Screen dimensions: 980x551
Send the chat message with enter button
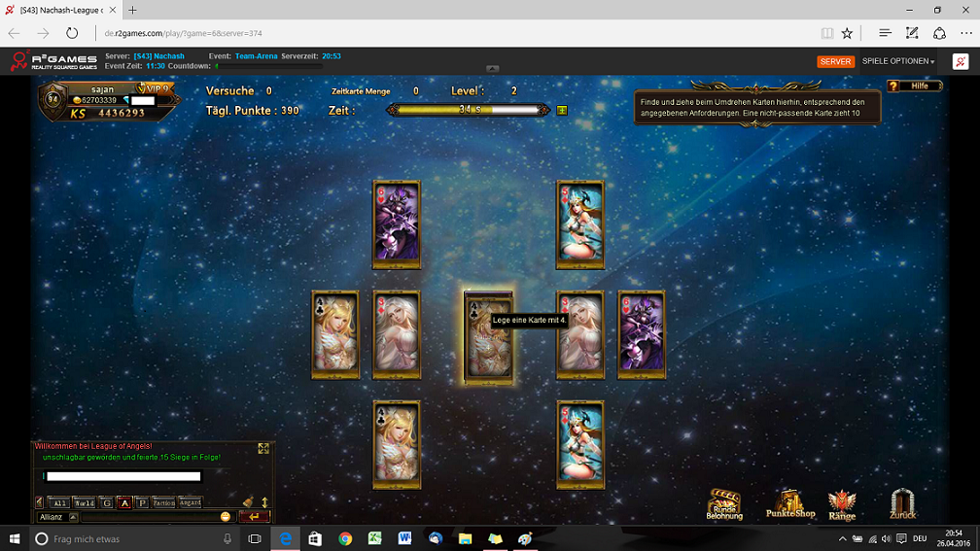pos(254,517)
